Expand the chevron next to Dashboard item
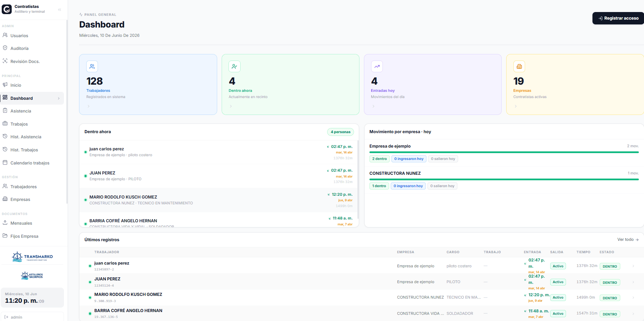 click(59, 98)
